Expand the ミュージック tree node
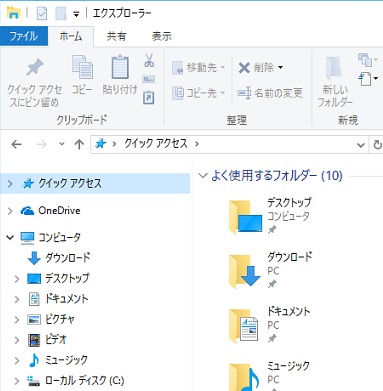The image size is (383, 391). (x=17, y=360)
